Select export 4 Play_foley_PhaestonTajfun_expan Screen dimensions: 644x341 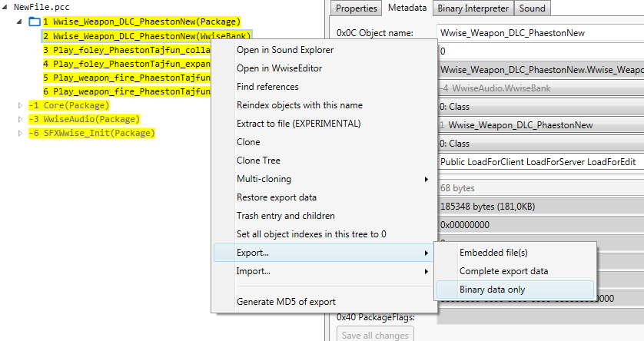tap(127, 64)
